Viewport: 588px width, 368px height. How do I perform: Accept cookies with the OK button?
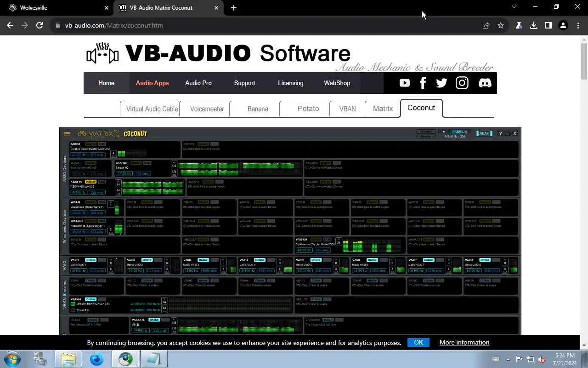418,342
